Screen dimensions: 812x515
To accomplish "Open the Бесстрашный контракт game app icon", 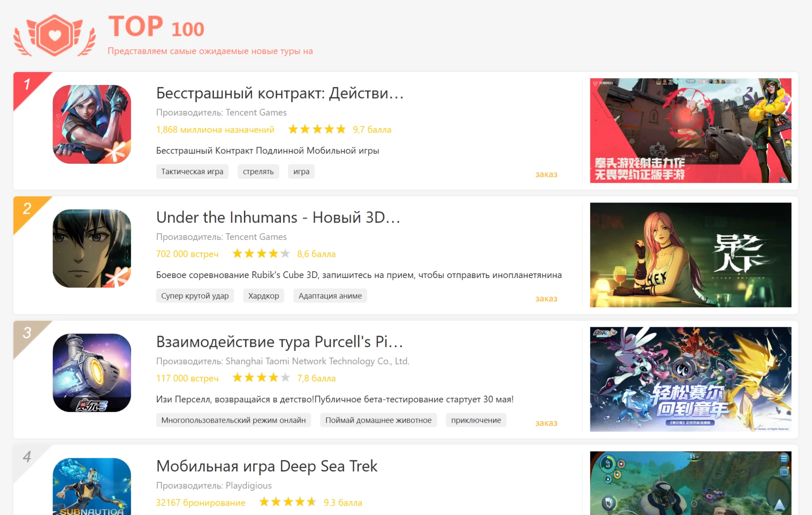I will click(x=92, y=124).
